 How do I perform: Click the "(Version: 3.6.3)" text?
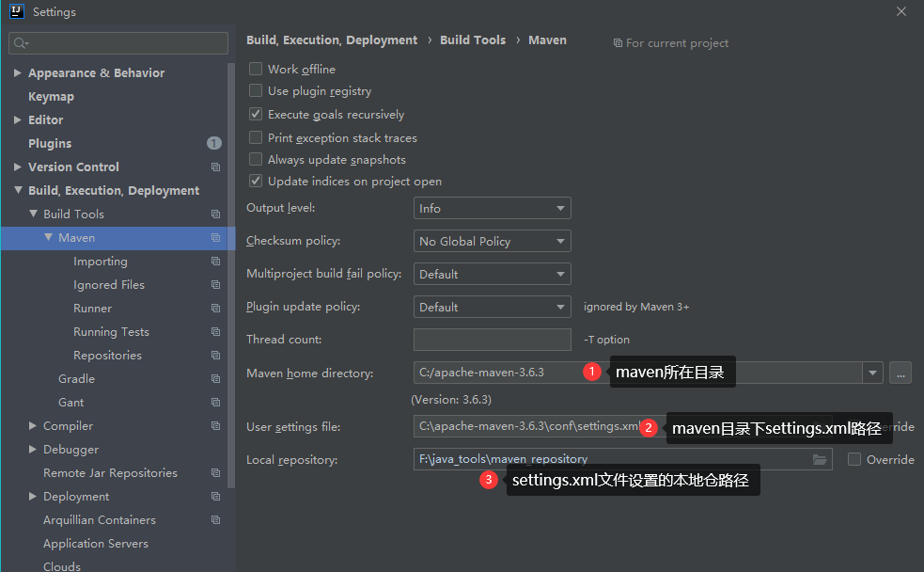pyautogui.click(x=451, y=400)
